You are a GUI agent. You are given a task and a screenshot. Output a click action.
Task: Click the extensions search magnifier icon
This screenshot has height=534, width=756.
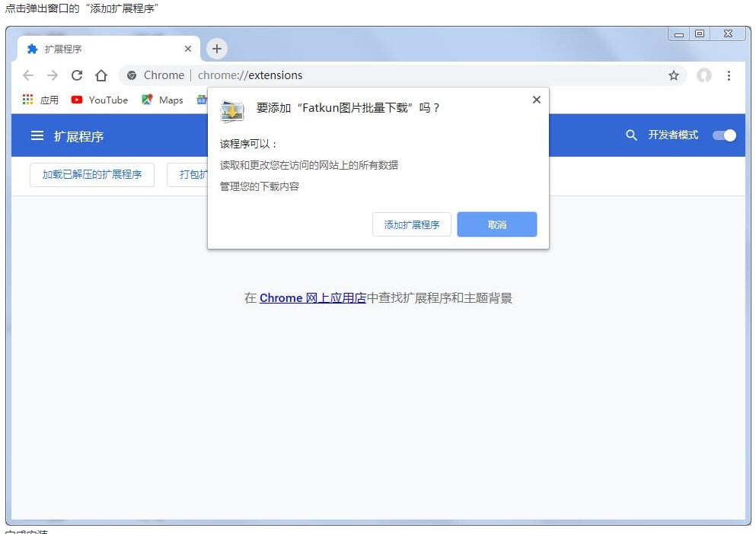click(x=630, y=135)
